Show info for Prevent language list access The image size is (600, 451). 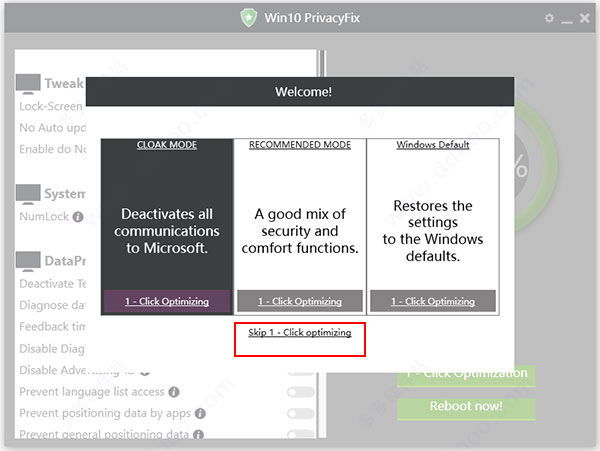[174, 392]
